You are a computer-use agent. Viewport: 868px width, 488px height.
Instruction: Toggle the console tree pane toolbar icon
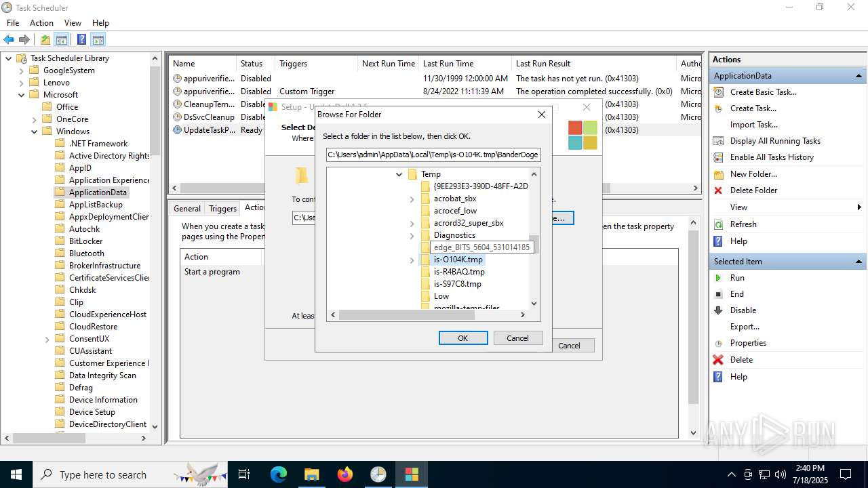click(62, 39)
